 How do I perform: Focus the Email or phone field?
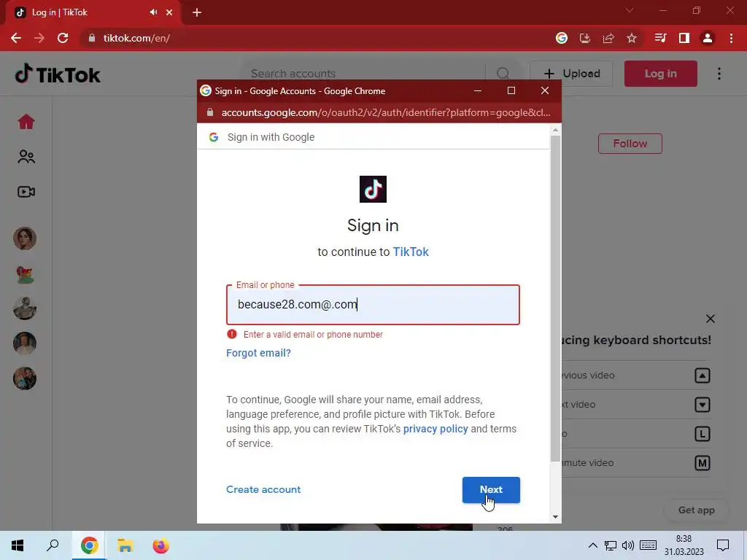(x=373, y=305)
